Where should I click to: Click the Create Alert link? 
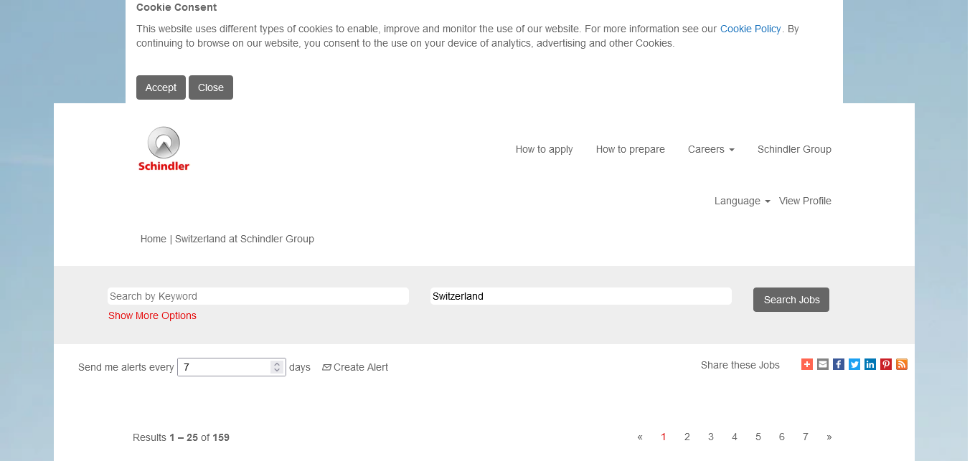coord(355,367)
